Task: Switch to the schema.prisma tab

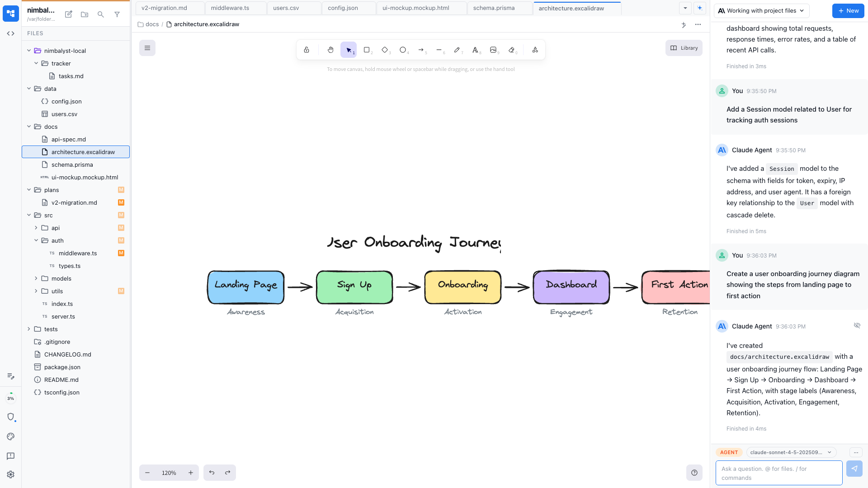Action: (494, 8)
